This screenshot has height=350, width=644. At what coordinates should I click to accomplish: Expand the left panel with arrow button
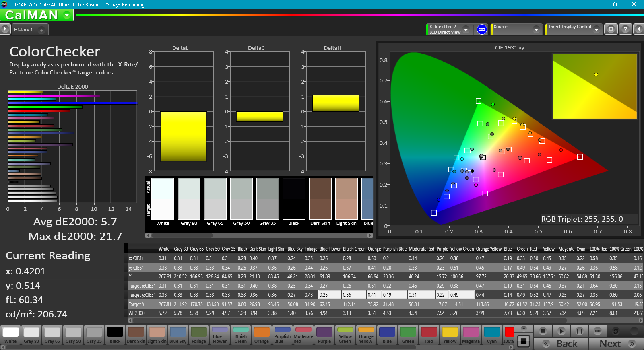(5, 29)
